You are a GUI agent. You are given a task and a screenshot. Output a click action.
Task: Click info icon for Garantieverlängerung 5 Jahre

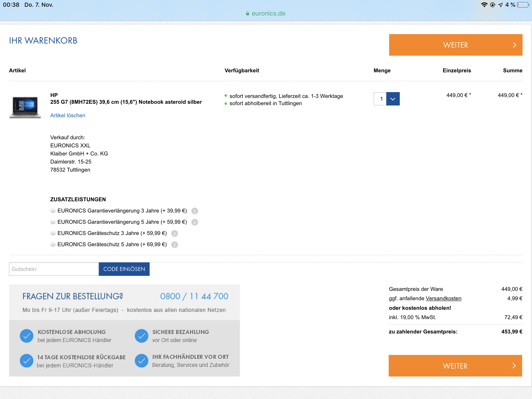(194, 222)
